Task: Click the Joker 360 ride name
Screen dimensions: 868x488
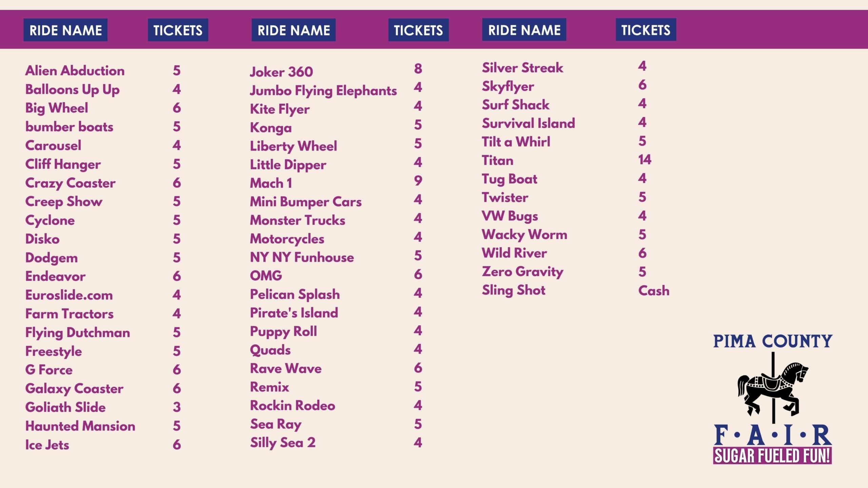Action: tap(281, 72)
